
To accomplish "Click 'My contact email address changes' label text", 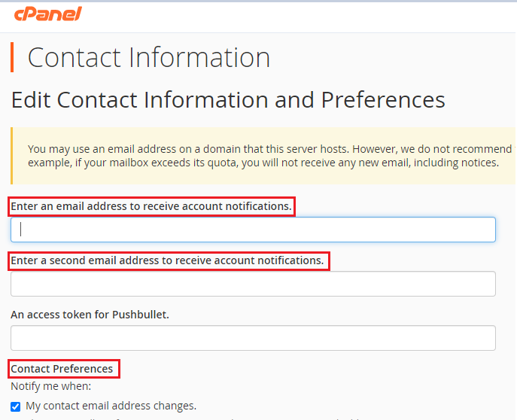I will tap(111, 406).
